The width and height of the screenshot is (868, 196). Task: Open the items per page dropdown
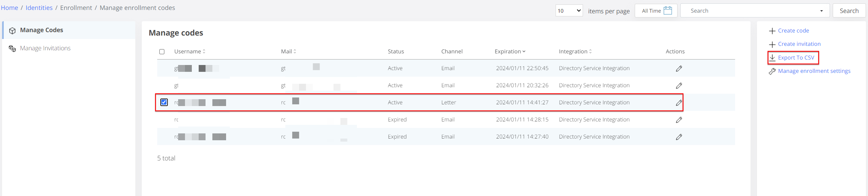coord(569,11)
